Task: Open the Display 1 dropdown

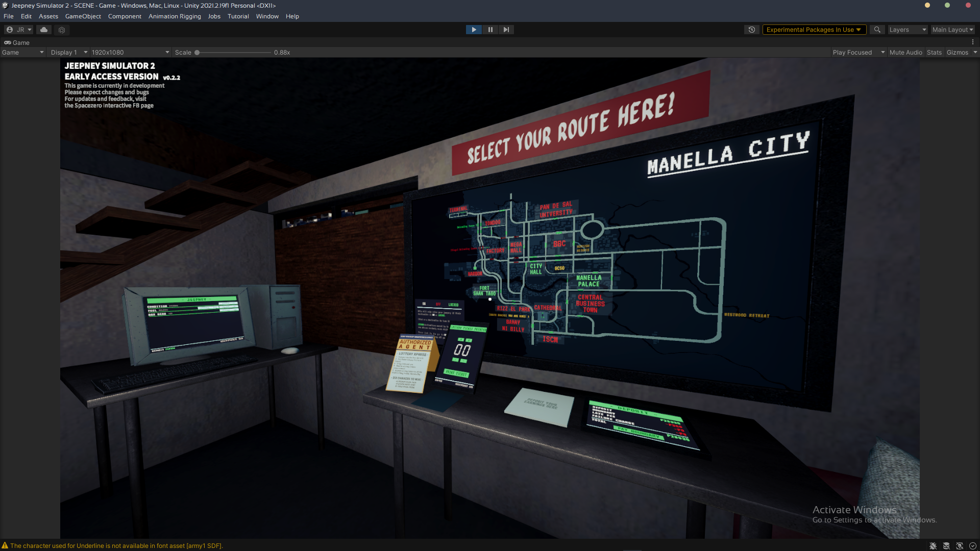Action: click(68, 52)
